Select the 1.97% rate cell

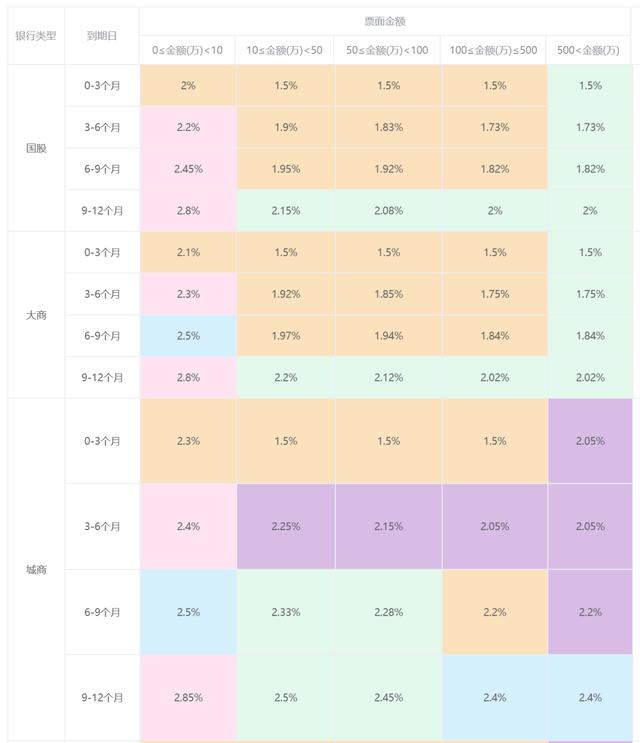coord(285,336)
